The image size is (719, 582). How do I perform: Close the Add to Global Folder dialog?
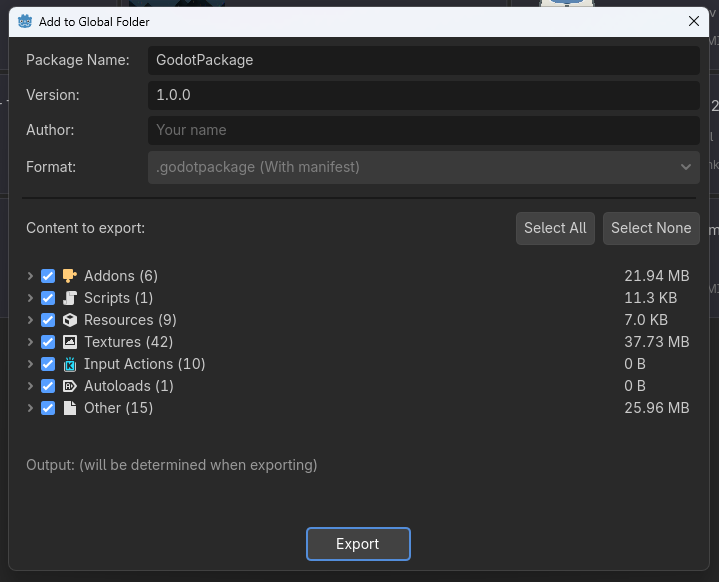tap(693, 21)
